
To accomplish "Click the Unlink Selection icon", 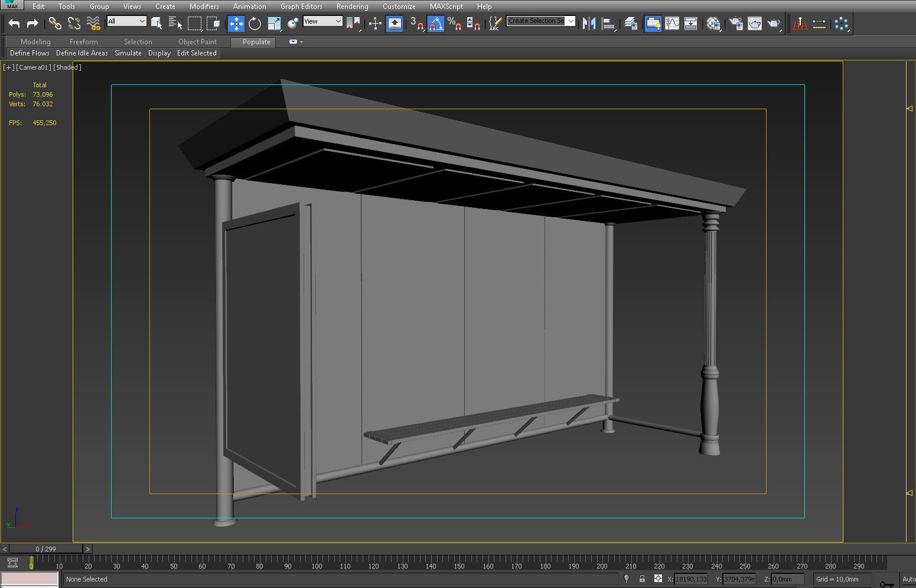I will (x=74, y=24).
